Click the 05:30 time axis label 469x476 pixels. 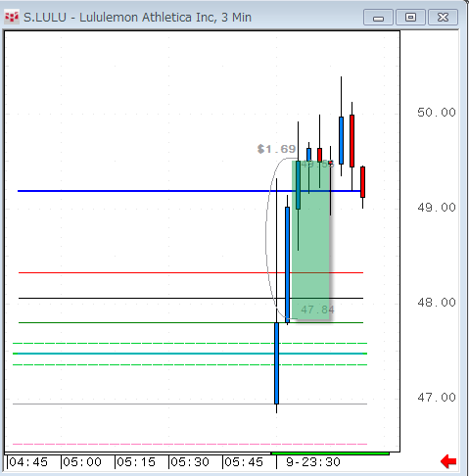click(190, 462)
